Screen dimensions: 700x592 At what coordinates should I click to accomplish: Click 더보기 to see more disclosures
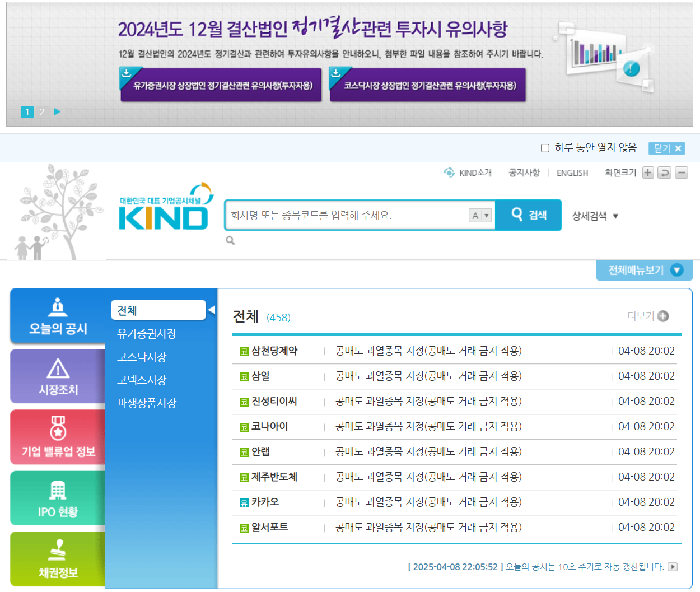pyautogui.click(x=648, y=316)
